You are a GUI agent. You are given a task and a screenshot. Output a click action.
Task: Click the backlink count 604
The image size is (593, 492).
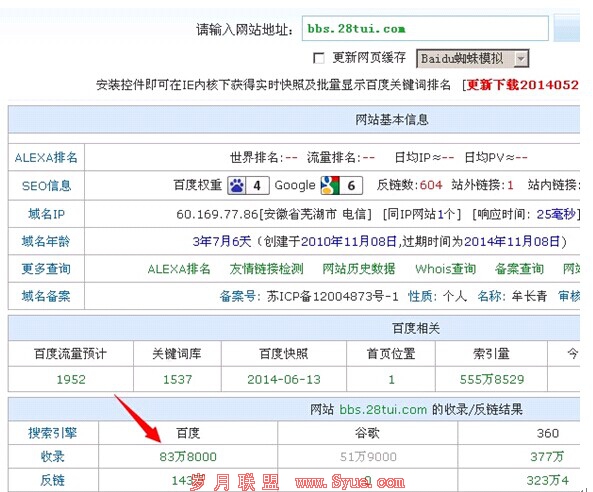[x=431, y=185]
